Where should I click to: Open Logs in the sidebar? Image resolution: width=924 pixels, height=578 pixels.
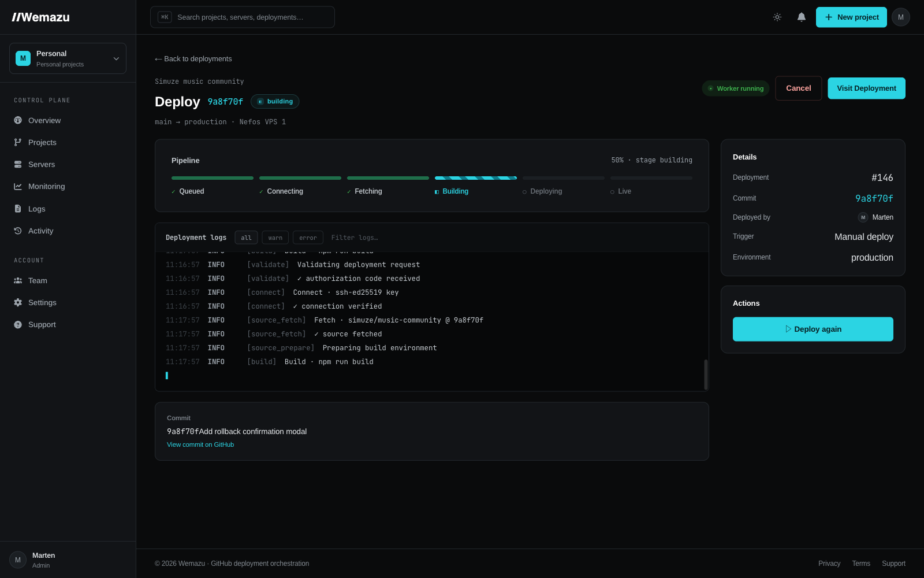[x=68, y=209]
